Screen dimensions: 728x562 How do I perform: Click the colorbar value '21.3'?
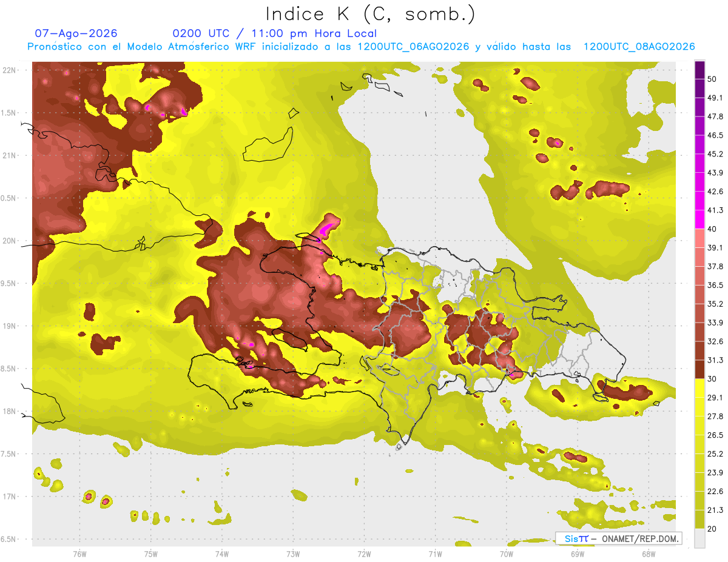(x=715, y=511)
